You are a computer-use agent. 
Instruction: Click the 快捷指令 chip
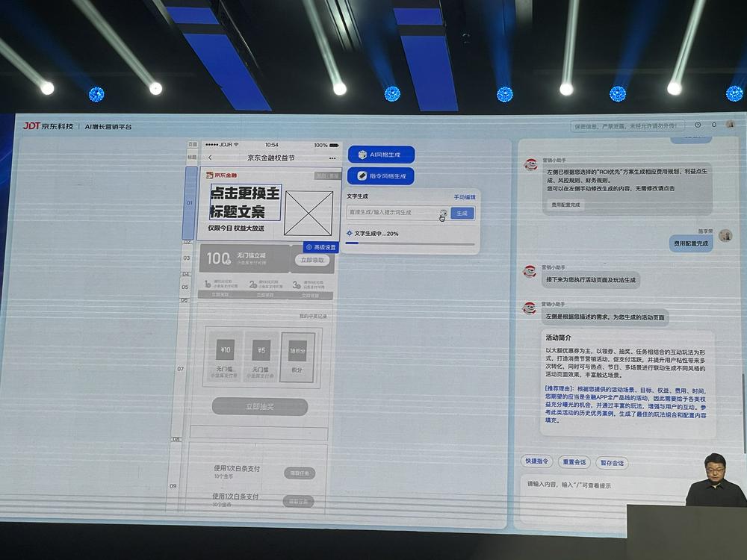coord(536,462)
